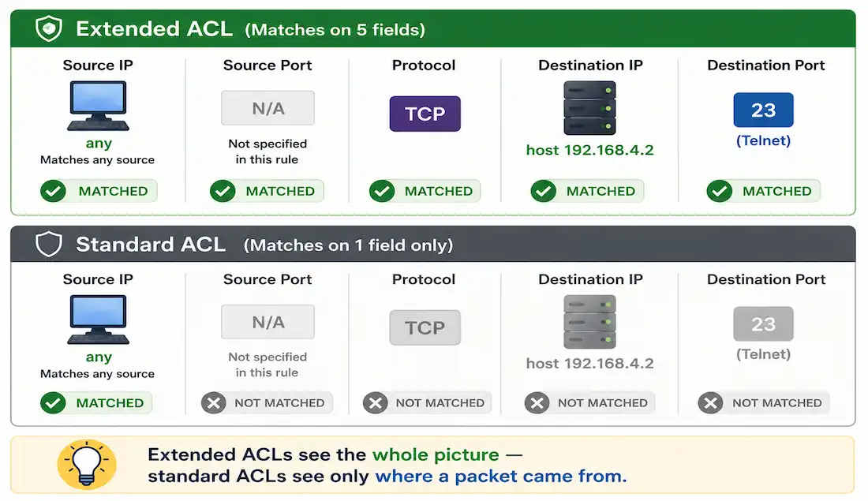
Task: Click the Extended ACL shield icon
Action: coord(49,28)
